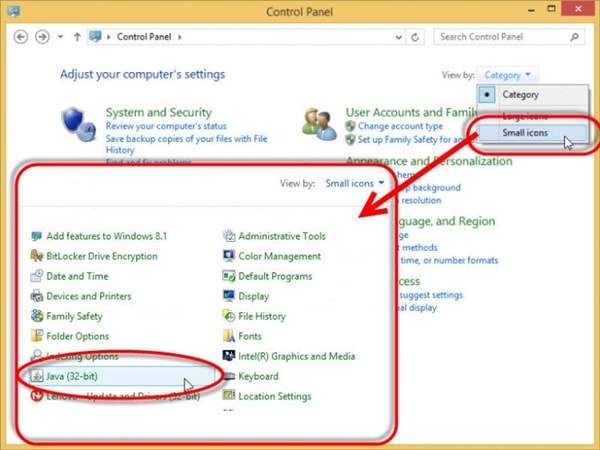Image resolution: width=600 pixels, height=450 pixels.
Task: Open Intel(R) Graphics and Media
Action: [297, 356]
